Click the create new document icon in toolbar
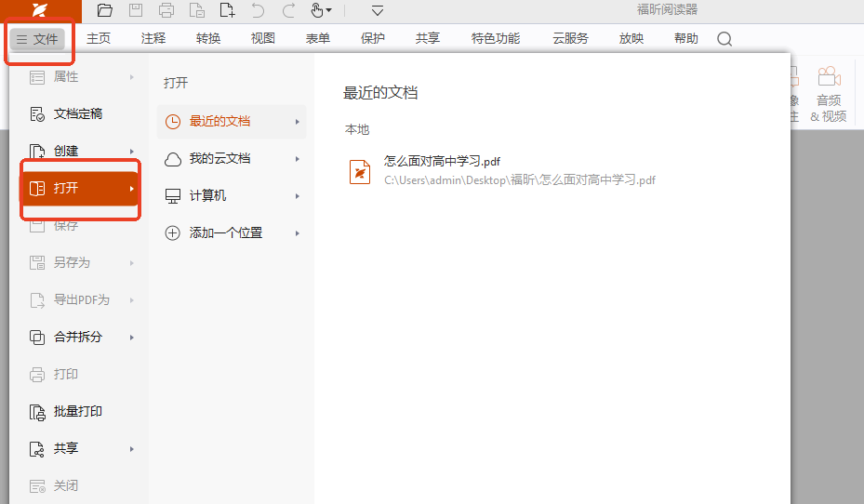 (227, 11)
